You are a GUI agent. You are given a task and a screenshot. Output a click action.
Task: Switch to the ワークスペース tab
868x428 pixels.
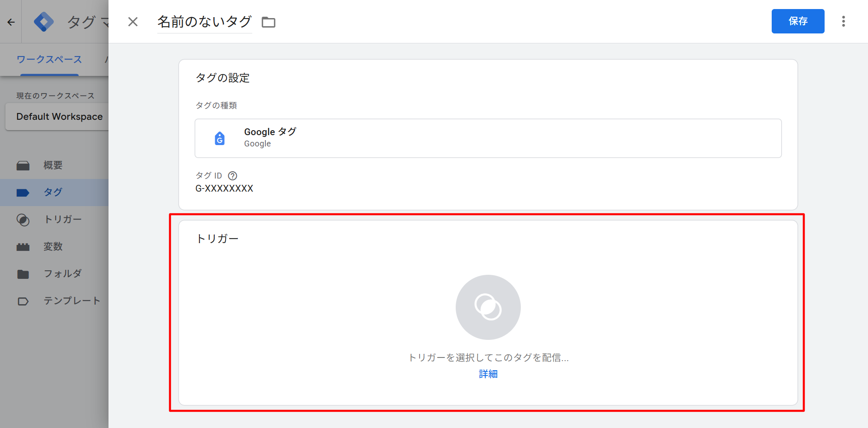tap(49, 60)
